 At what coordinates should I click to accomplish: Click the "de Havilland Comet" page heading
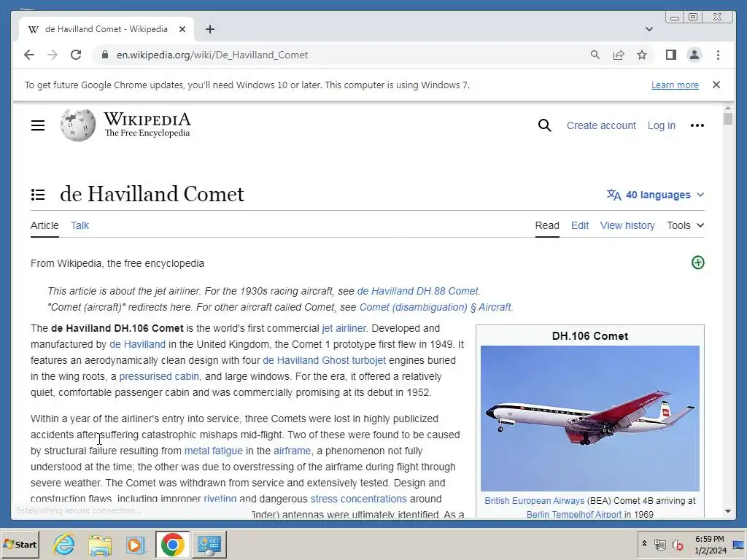[x=152, y=194]
